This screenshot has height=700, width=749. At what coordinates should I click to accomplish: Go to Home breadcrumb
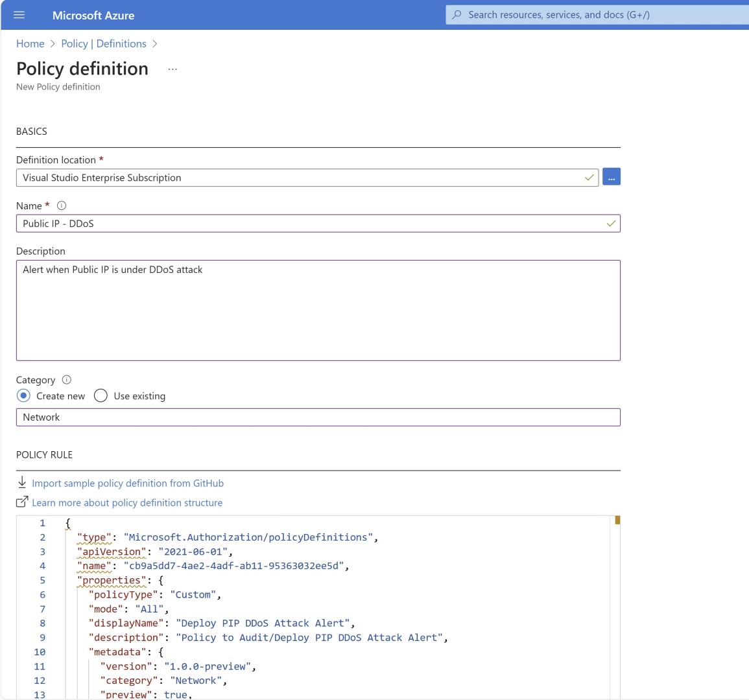click(x=30, y=43)
